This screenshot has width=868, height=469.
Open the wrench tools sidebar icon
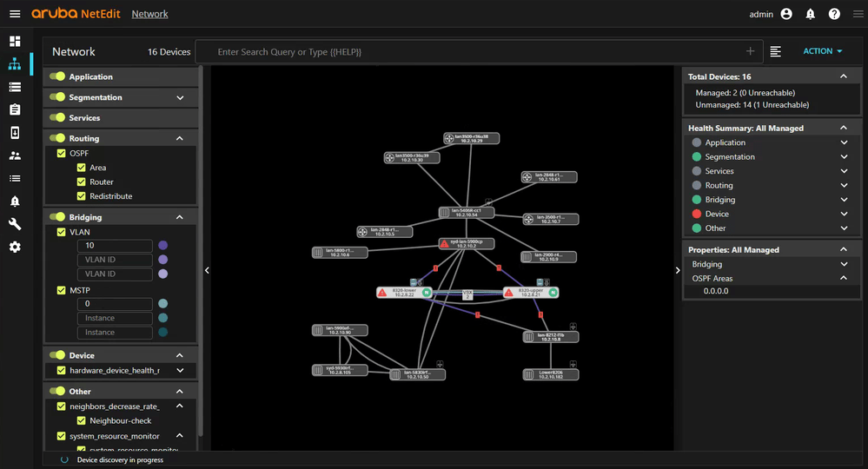pyautogui.click(x=15, y=224)
